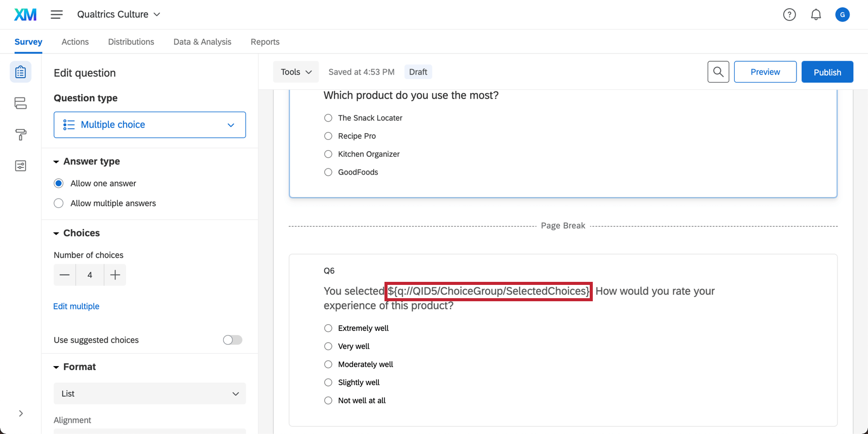This screenshot has width=868, height=434.
Task: Select the Builder clipboard icon in sidebar
Action: coord(20,72)
